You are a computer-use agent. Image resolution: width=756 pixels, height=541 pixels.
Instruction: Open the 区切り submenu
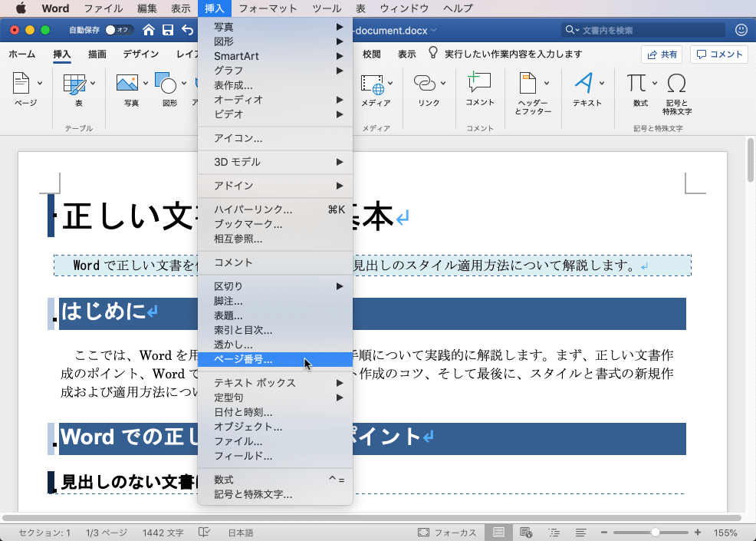pos(275,286)
